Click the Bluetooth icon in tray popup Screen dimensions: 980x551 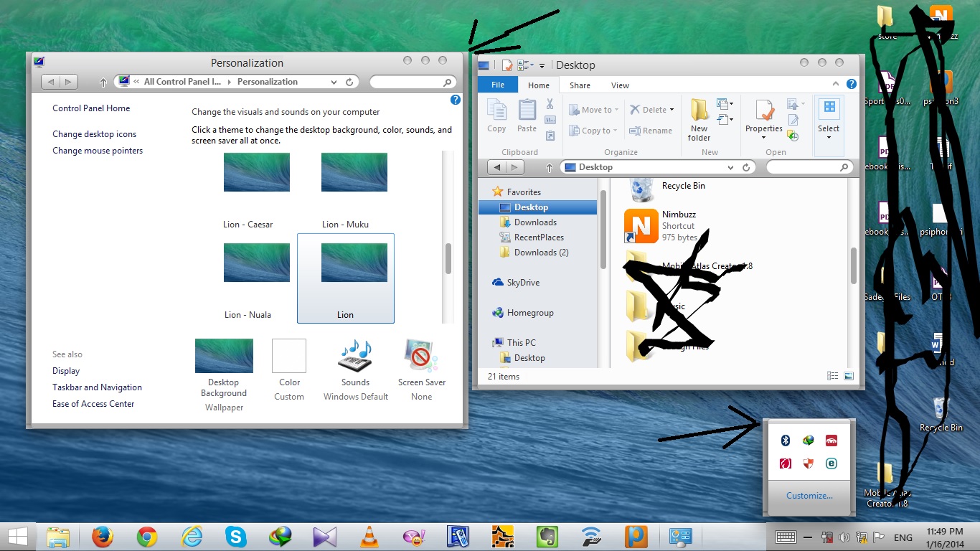785,441
